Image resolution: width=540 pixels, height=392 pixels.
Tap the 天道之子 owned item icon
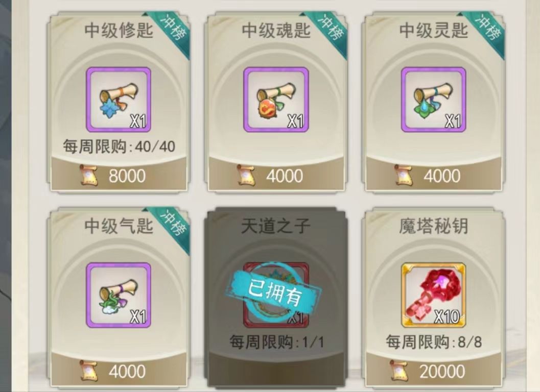tap(276, 295)
